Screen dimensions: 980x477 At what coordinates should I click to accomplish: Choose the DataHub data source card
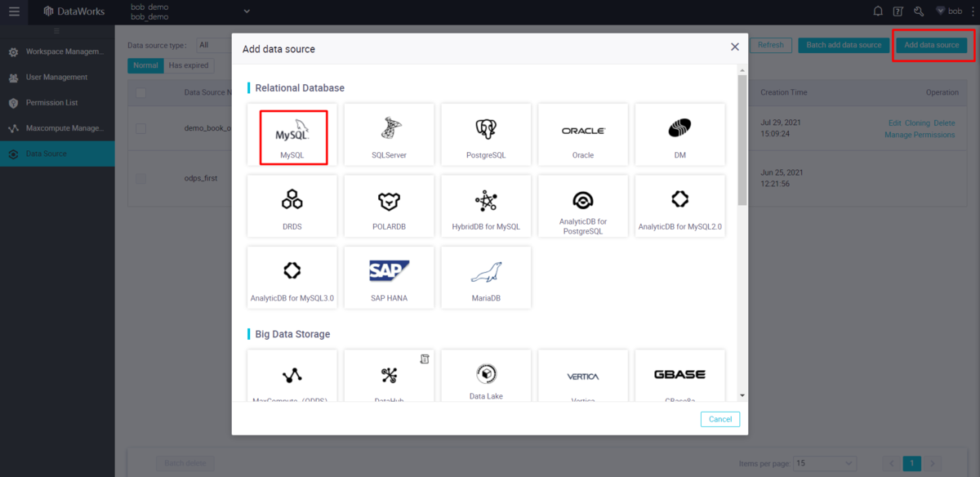(389, 377)
